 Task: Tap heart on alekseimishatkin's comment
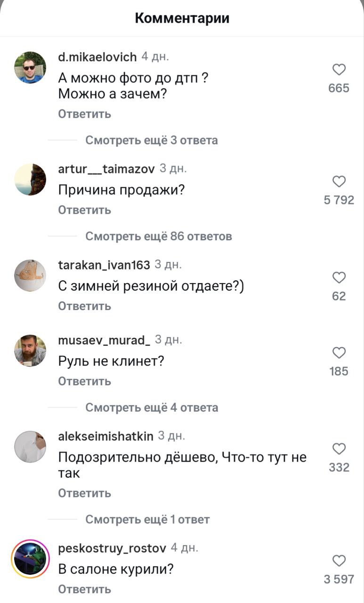pos(339,448)
